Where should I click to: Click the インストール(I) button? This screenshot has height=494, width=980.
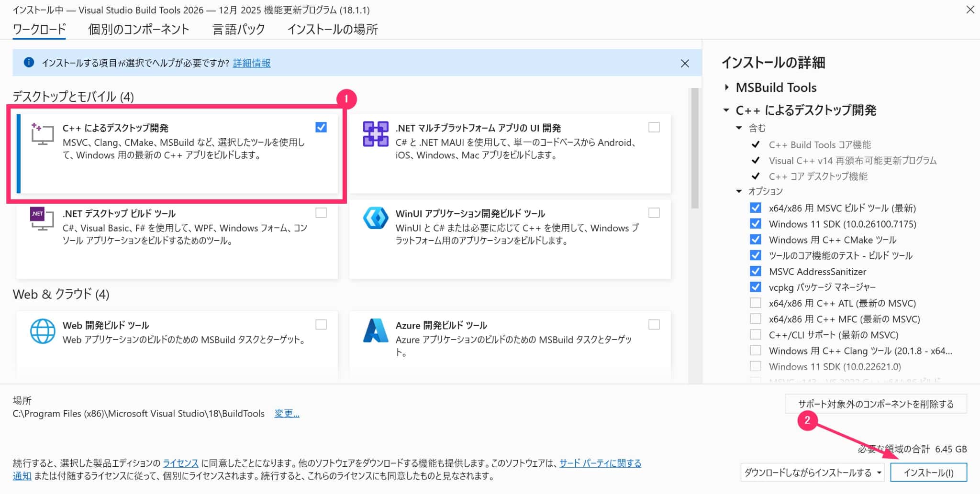click(x=928, y=472)
